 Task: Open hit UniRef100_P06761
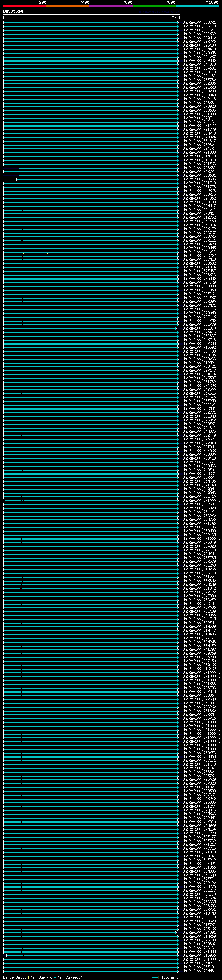coord(199,776)
